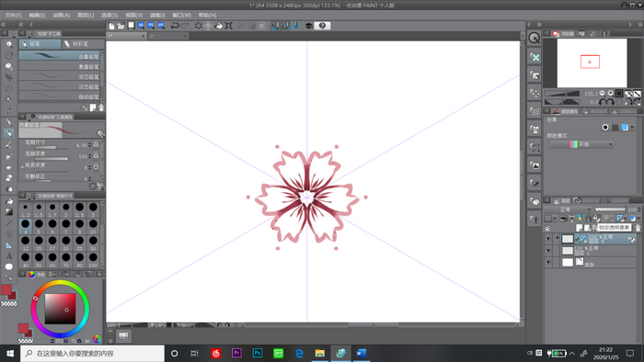Select the Zoom magnifier tool
The image size is (644, 362).
pyautogui.click(x=9, y=44)
